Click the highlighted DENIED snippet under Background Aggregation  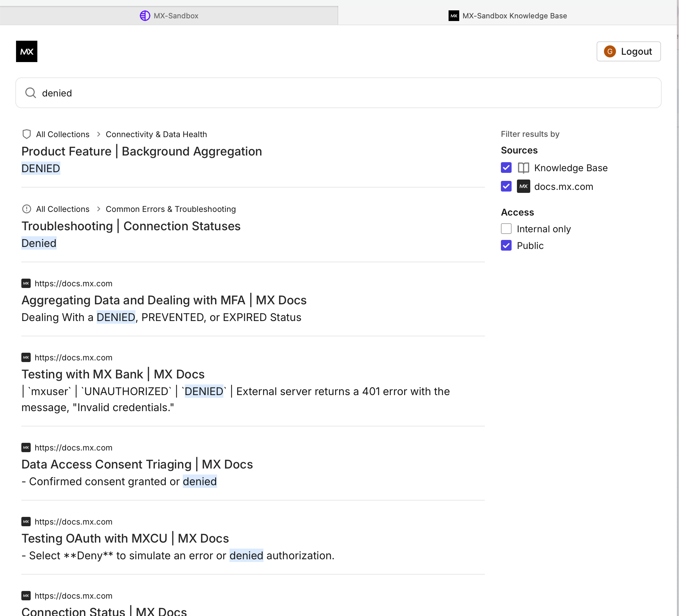(x=41, y=168)
